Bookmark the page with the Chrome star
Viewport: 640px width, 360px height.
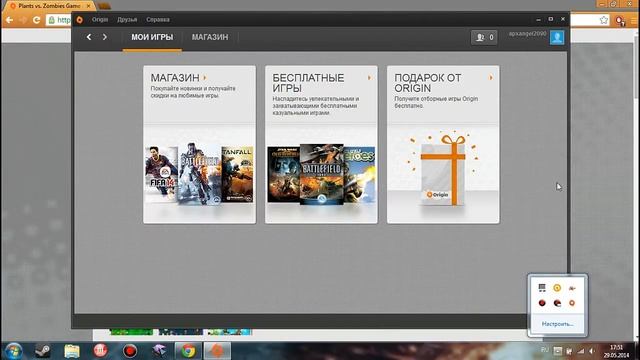[604, 20]
